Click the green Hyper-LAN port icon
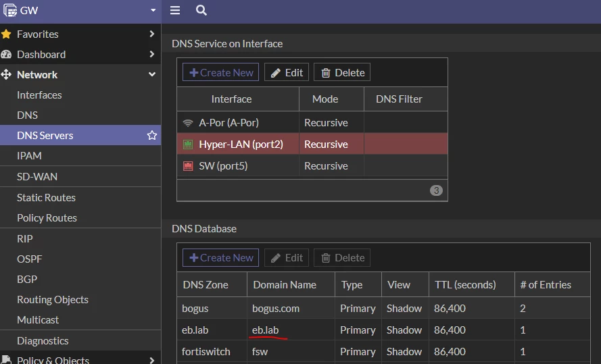Image resolution: width=601 pixels, height=364 pixels. point(188,145)
